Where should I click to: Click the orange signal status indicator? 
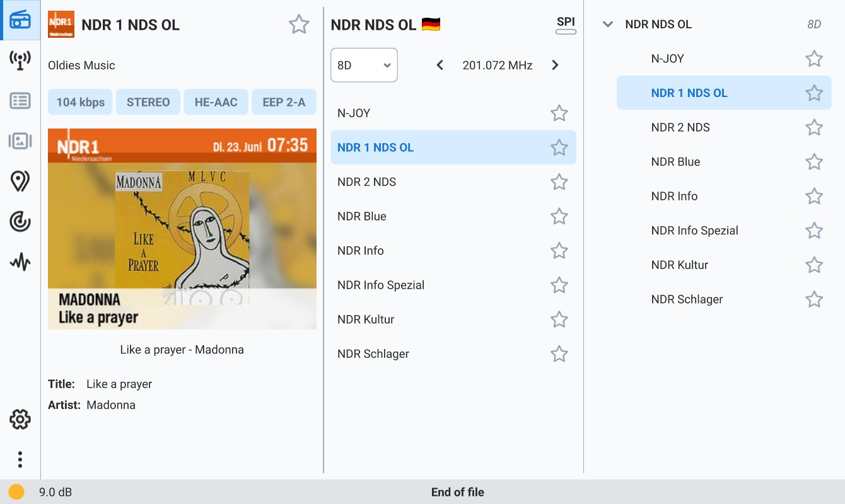[16, 492]
